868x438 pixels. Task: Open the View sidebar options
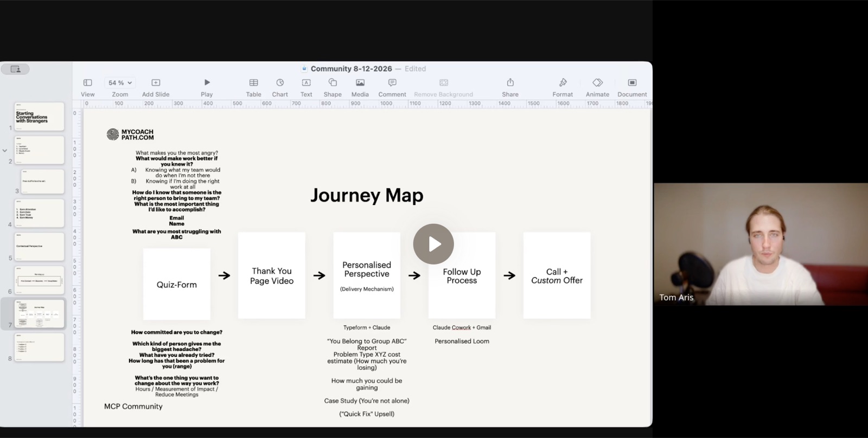87,87
